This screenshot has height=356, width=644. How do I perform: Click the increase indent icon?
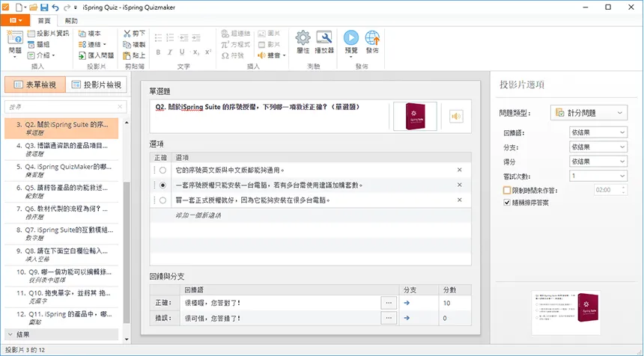coord(196,37)
